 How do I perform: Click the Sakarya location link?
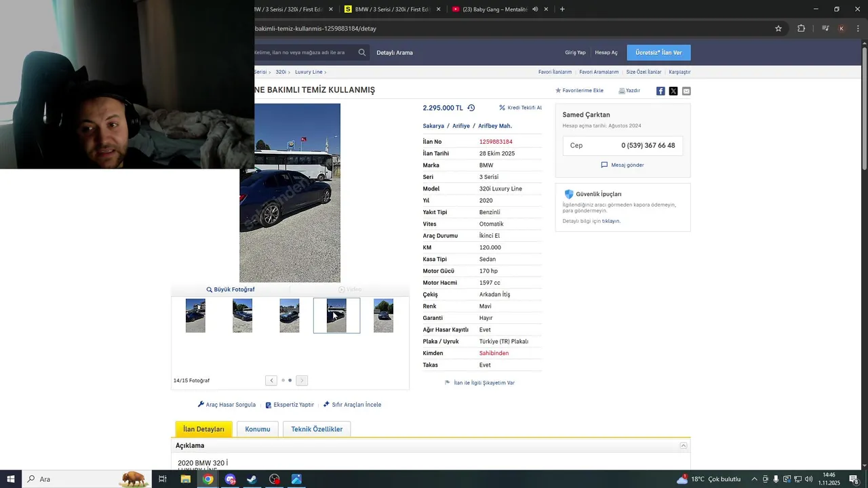pyautogui.click(x=433, y=126)
